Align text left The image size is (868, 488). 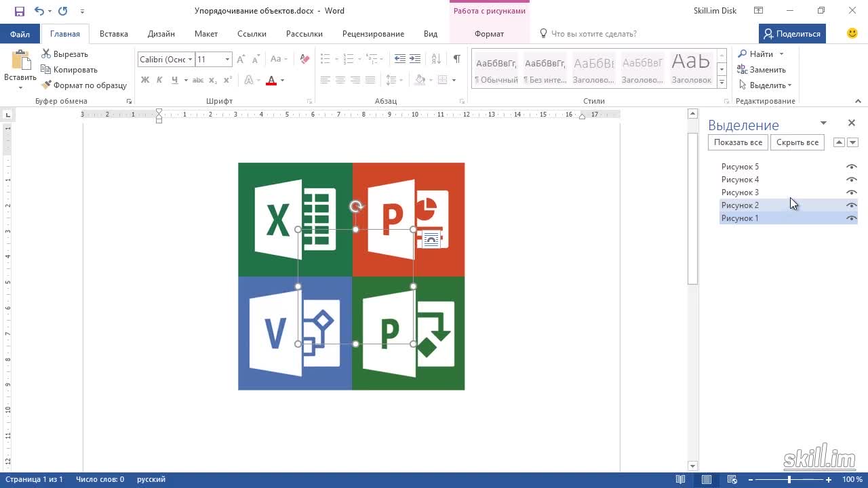click(x=325, y=80)
